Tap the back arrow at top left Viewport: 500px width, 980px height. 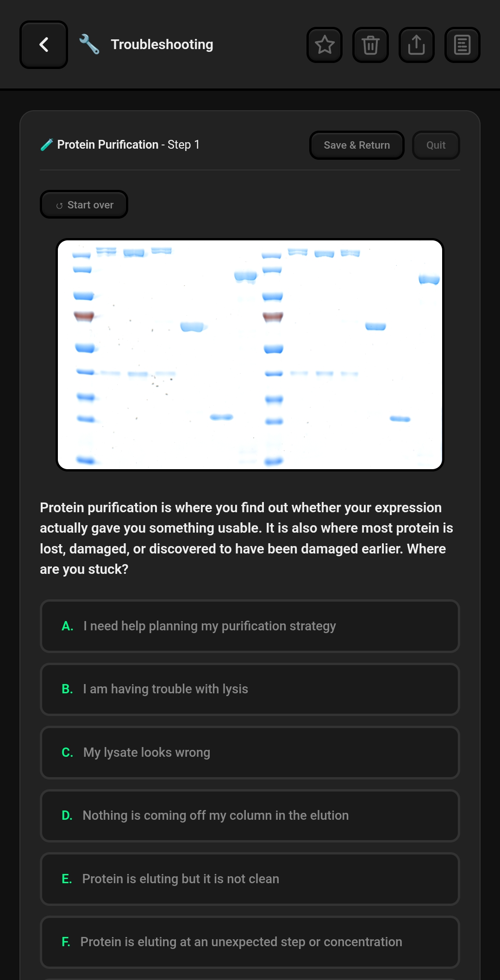pos(44,44)
